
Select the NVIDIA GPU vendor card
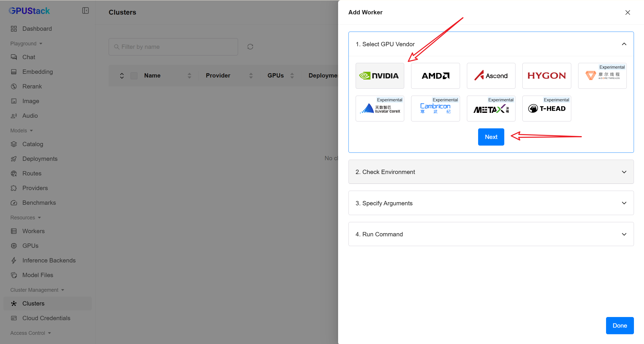(x=379, y=76)
